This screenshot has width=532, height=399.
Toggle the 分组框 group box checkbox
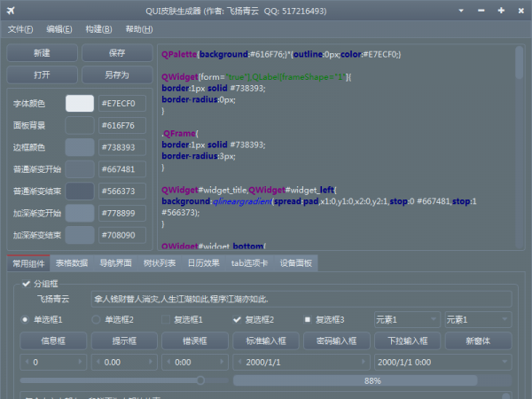[x=25, y=284]
